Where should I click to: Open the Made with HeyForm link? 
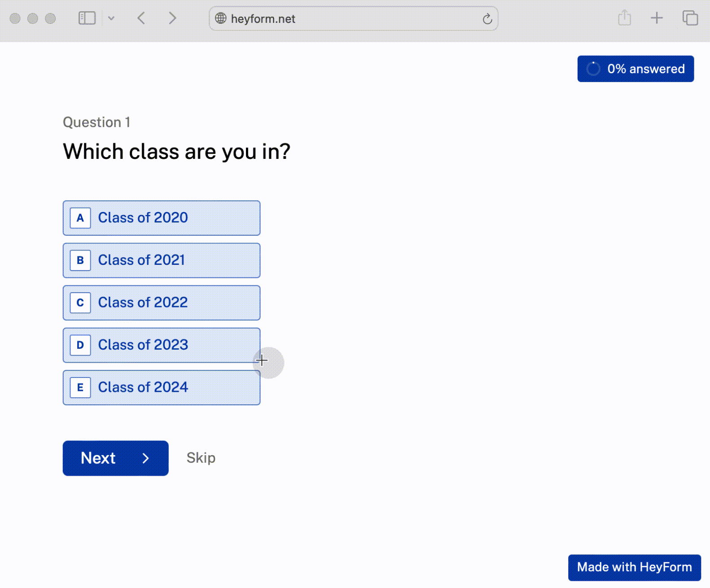[x=634, y=567]
